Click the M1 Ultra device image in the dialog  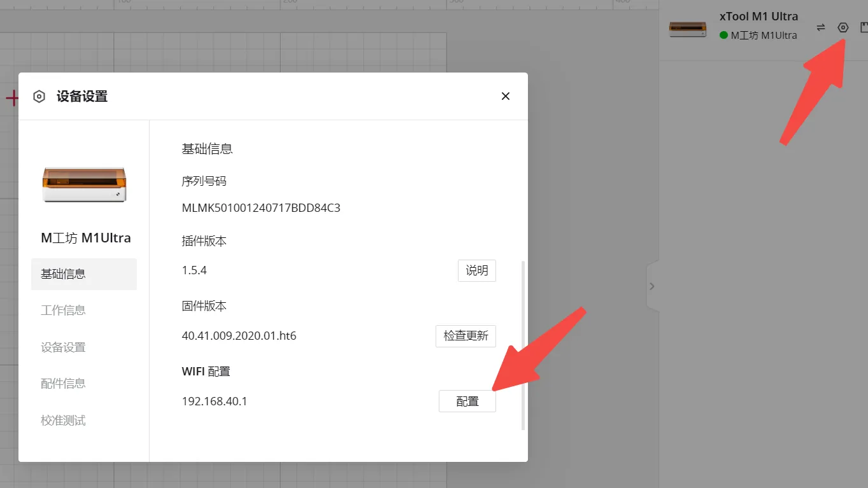[x=84, y=185]
